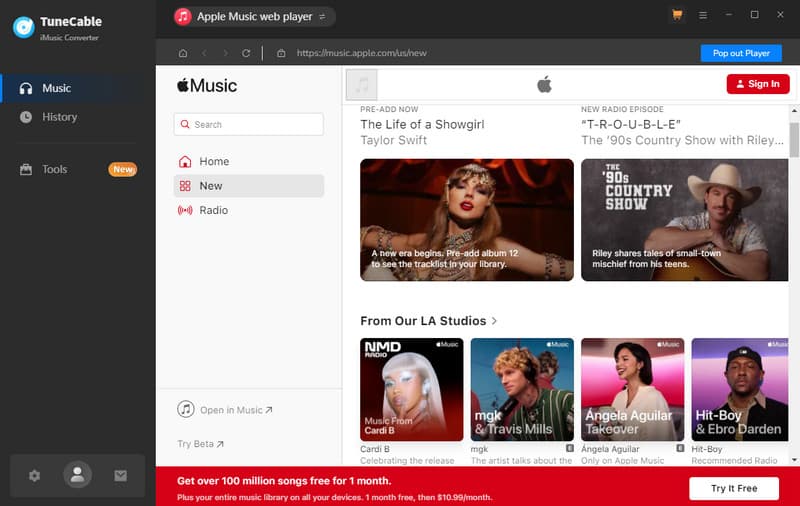Image resolution: width=800 pixels, height=506 pixels.
Task: Click the Try It Free button
Action: (734, 488)
